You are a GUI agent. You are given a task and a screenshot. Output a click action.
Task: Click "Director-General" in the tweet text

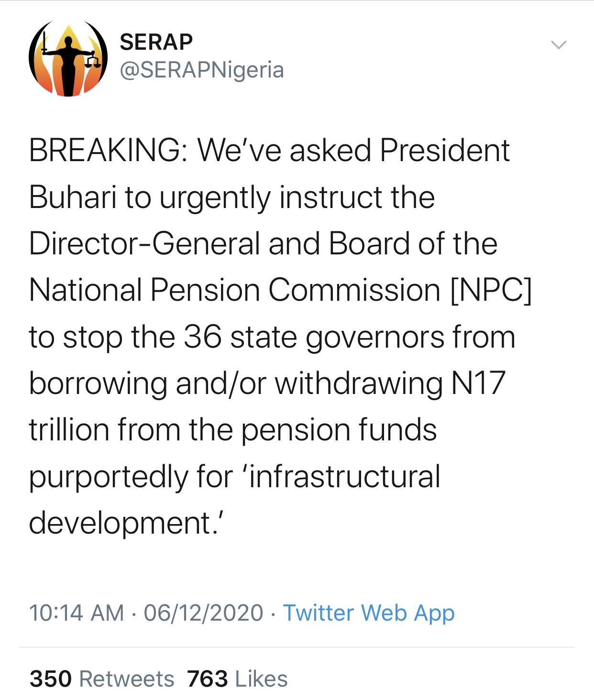pyautogui.click(x=144, y=244)
